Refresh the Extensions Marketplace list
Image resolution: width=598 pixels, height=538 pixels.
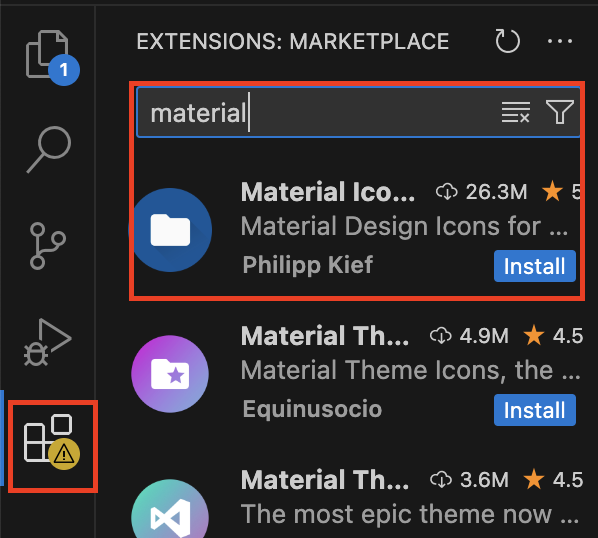click(x=508, y=41)
